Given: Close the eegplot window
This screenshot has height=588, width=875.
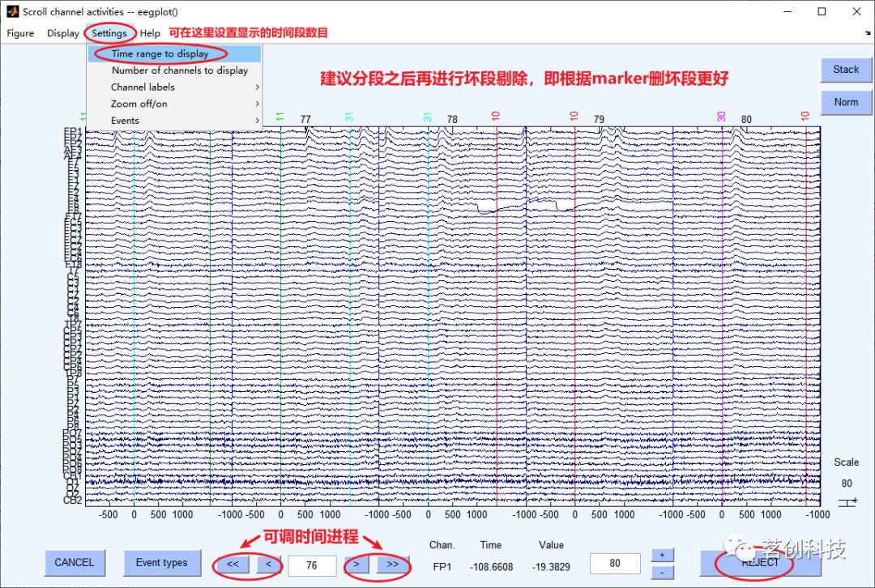Looking at the screenshot, I should click(856, 11).
